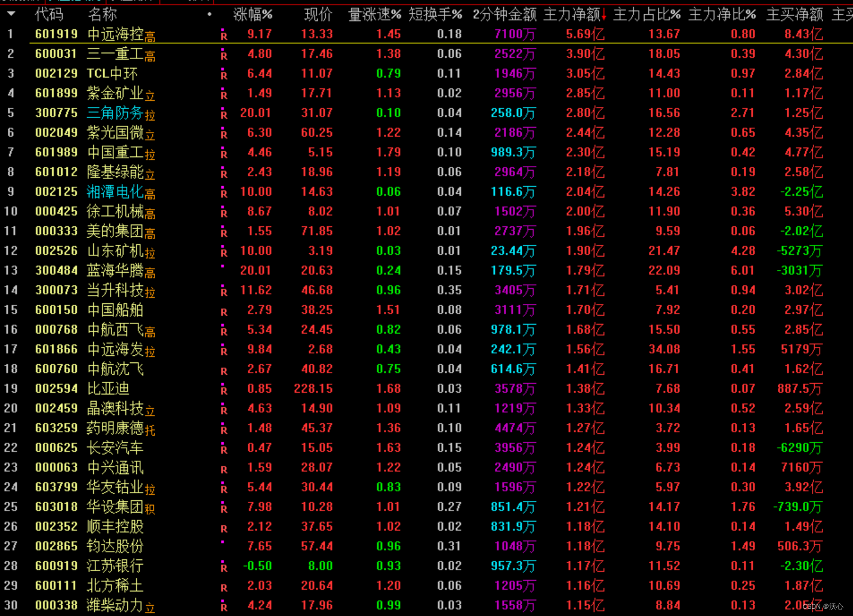853x616 pixels.
Task: Click the 托 tag beside 药明康德
Action: click(150, 431)
